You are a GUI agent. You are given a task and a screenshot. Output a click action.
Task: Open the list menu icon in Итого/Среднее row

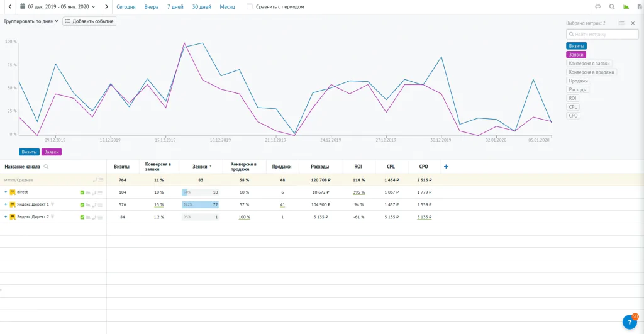click(x=101, y=180)
